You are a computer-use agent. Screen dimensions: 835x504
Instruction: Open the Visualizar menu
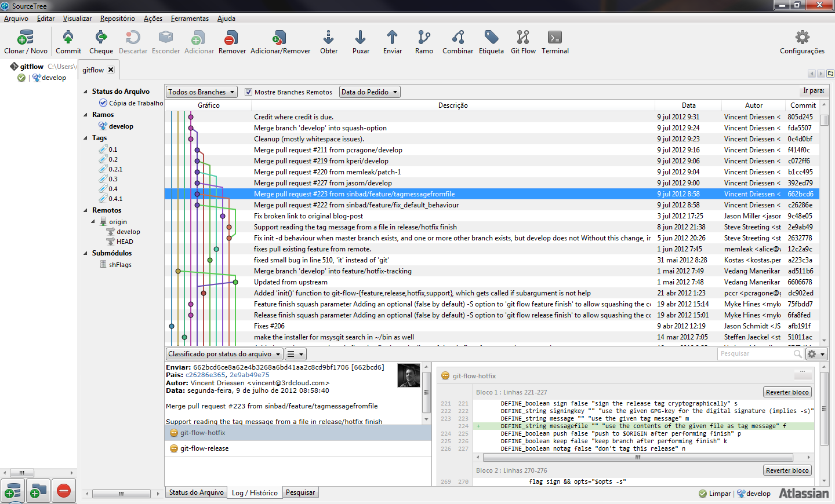[77, 19]
